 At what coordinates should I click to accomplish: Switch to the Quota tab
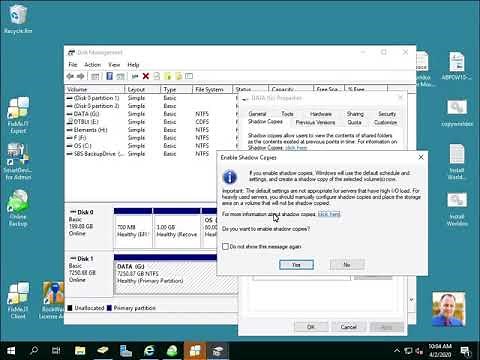(354, 122)
